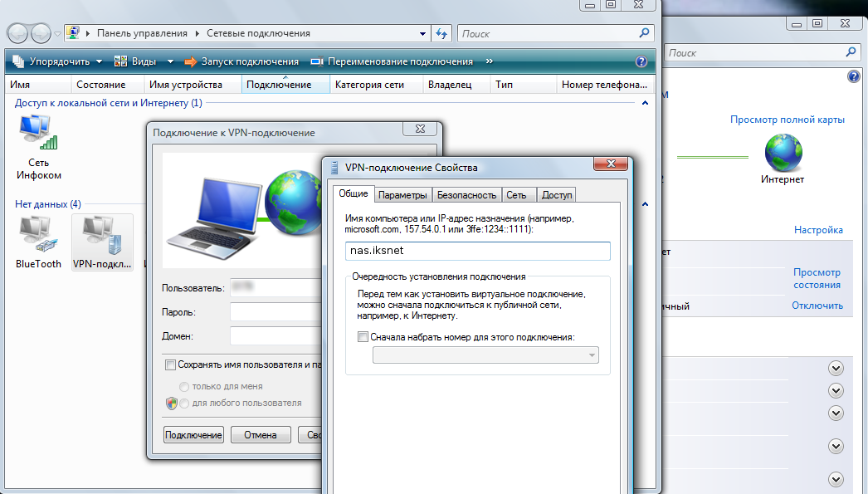Viewport: 868px width, 494px height.
Task: Click the Refresh button beside address bar
Action: (x=441, y=33)
